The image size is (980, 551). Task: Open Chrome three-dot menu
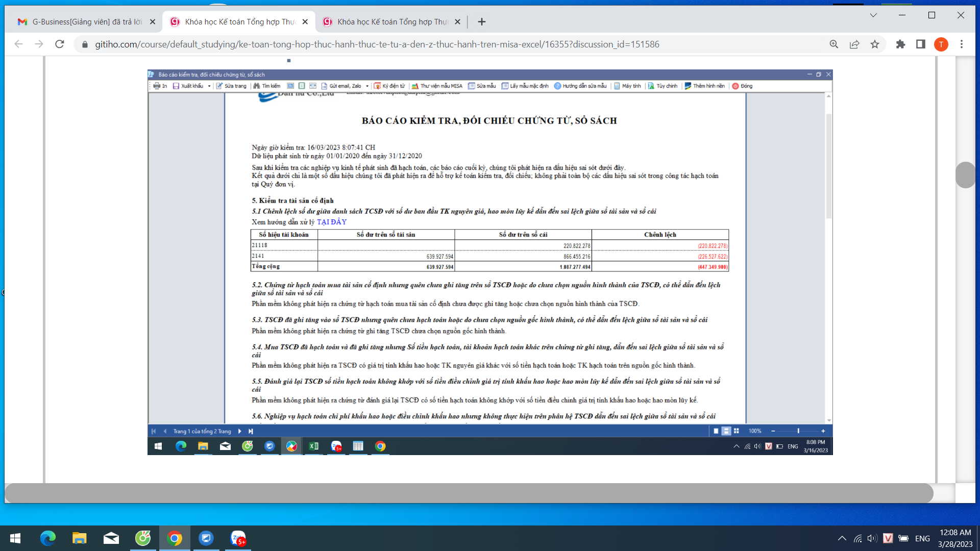click(962, 44)
